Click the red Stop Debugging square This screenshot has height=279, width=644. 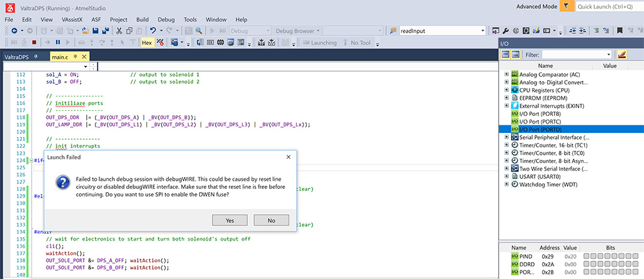(34, 42)
